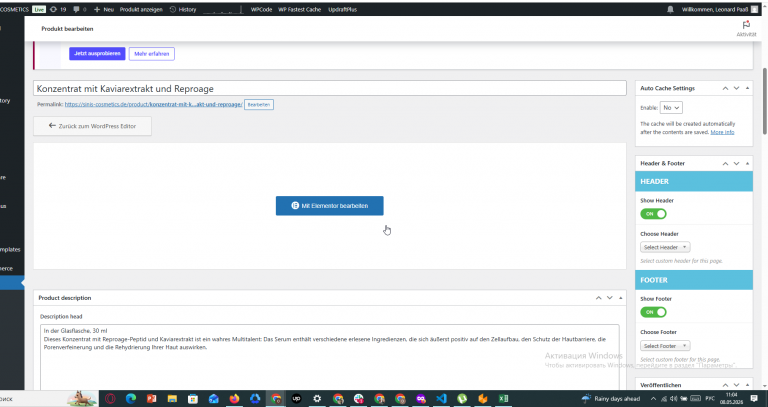Open the UpdraftPlus admin bar menu
Image resolution: width=768 pixels, height=407 pixels.
(x=342, y=9)
